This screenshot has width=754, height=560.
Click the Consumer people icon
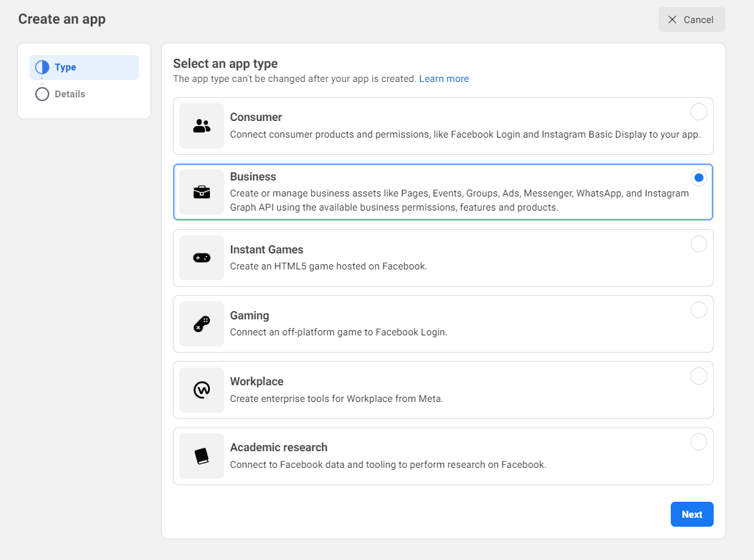pos(202,126)
